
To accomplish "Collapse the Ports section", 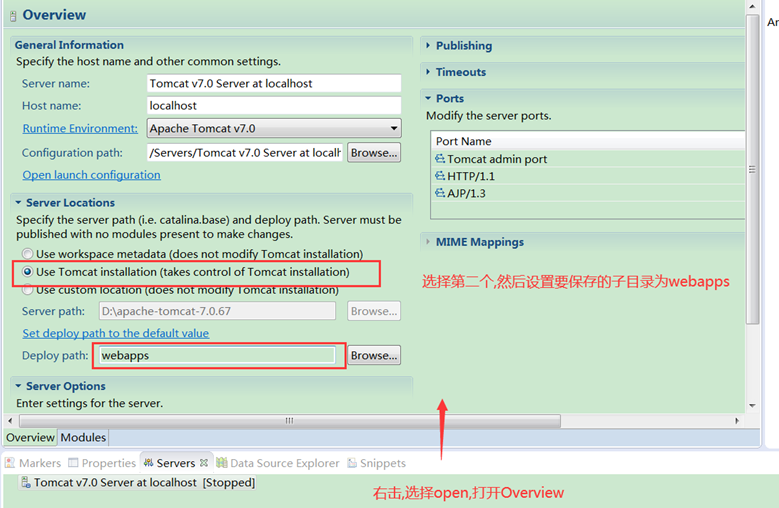I will point(428,98).
